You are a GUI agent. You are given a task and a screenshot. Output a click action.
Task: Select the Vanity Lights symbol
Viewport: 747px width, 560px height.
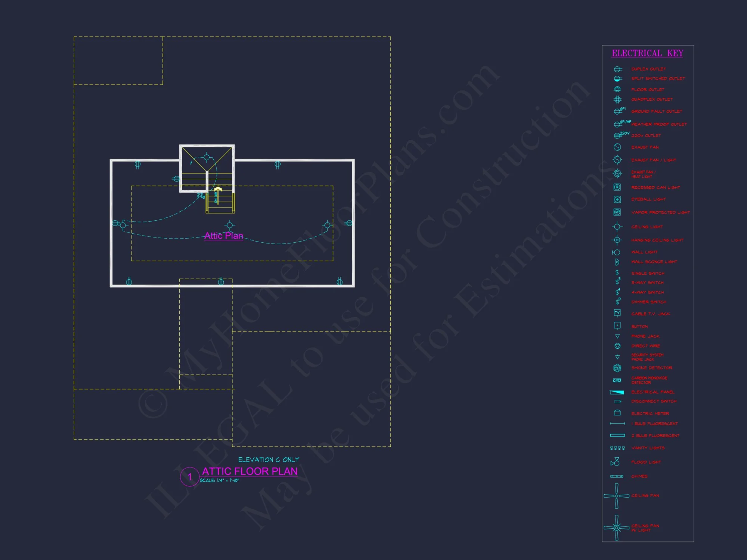pyautogui.click(x=617, y=448)
